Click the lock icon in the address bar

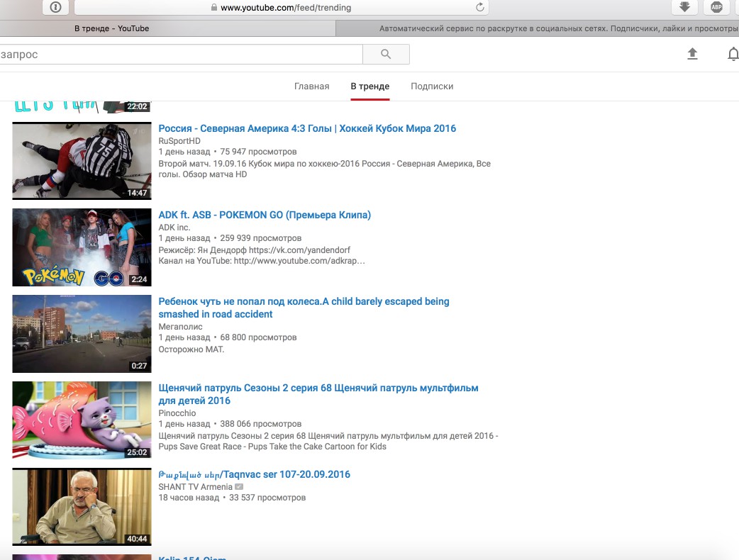pyautogui.click(x=214, y=8)
